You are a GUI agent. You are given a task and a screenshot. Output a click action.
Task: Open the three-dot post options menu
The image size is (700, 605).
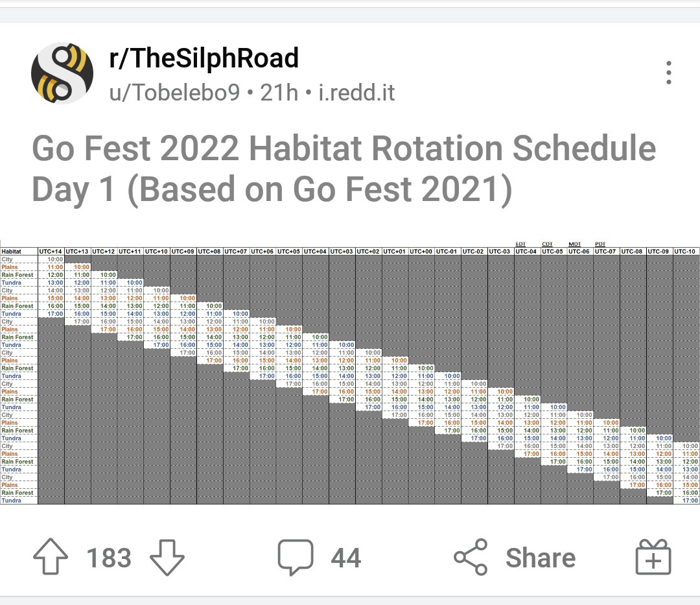click(668, 73)
